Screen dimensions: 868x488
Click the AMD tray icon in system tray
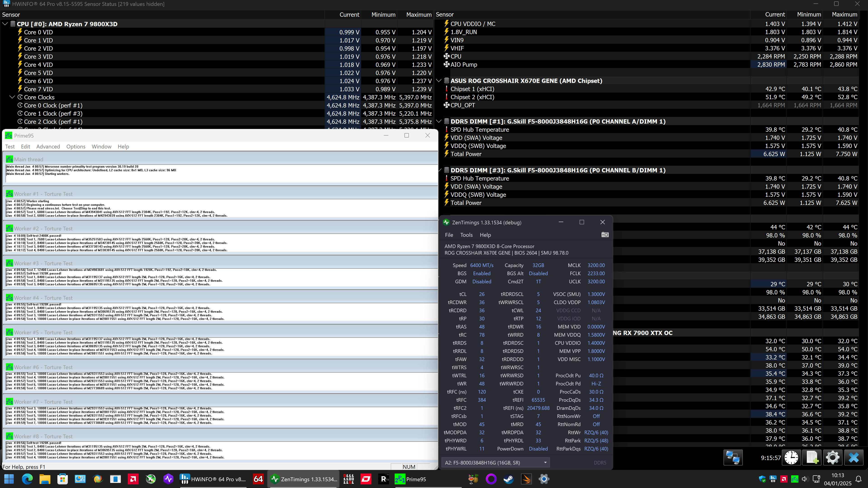pos(784,479)
